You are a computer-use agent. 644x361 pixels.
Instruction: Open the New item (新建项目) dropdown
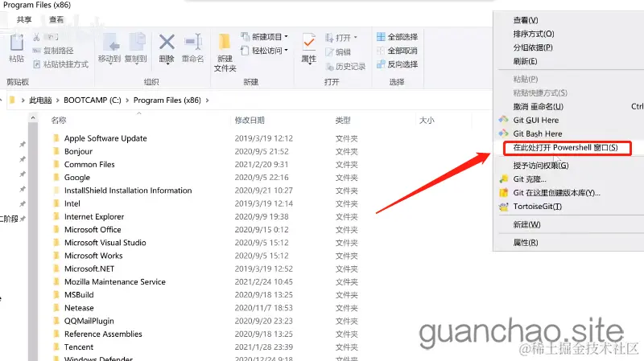click(x=265, y=37)
